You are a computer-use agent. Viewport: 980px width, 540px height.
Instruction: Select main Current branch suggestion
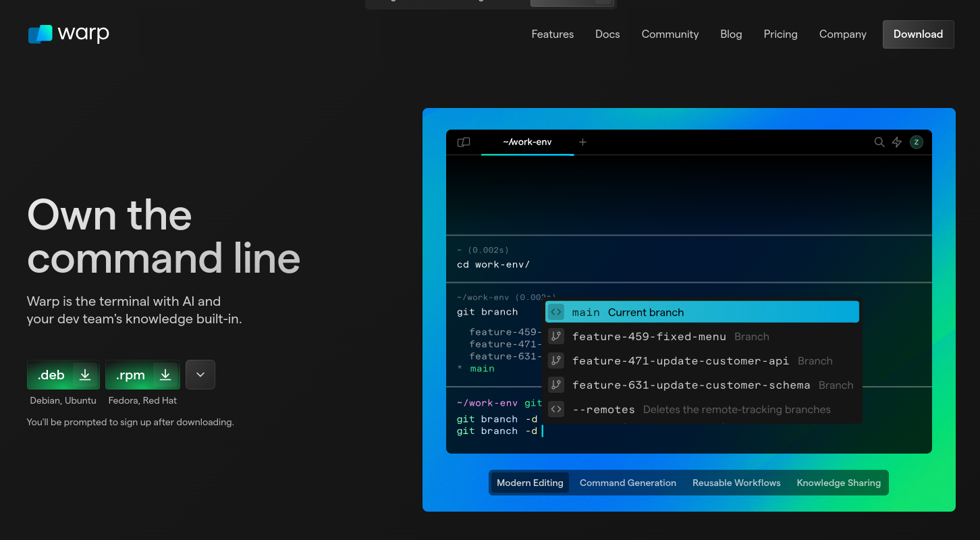(702, 312)
